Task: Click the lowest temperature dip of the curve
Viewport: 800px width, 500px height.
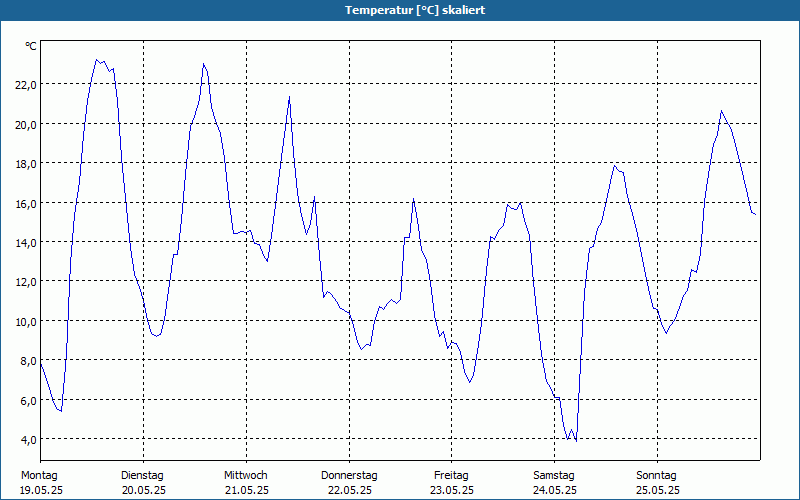Action: coord(576,441)
